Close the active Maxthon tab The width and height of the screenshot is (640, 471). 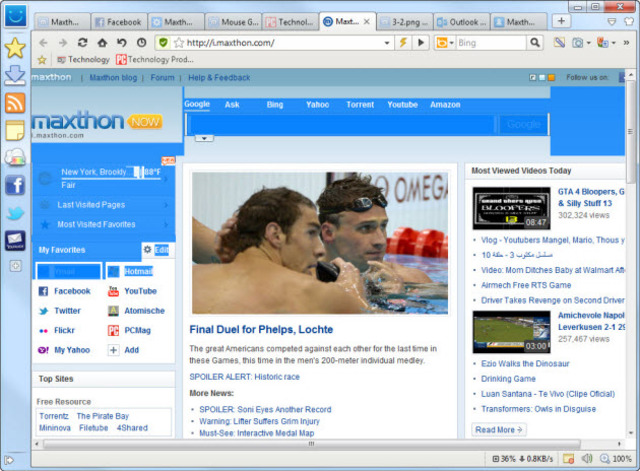click(367, 22)
